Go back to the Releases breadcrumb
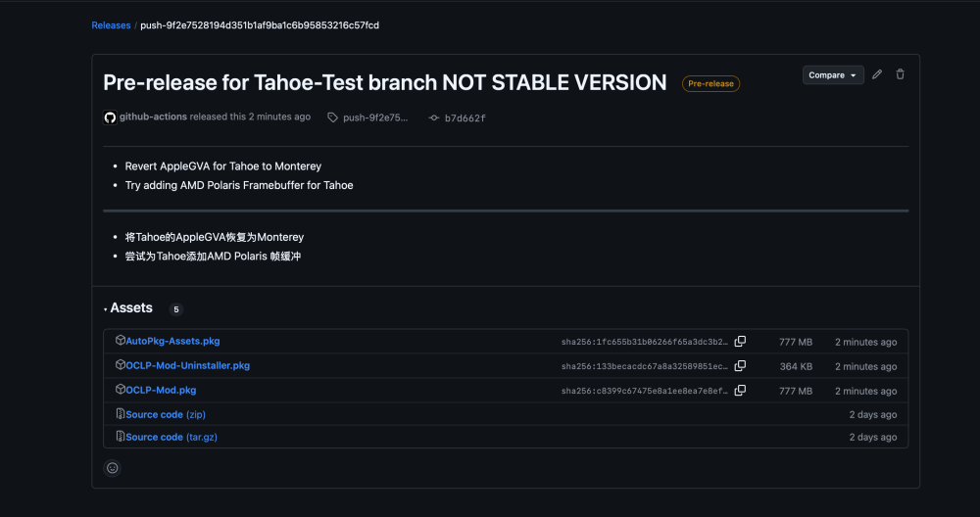The width and height of the screenshot is (980, 517). [x=111, y=25]
